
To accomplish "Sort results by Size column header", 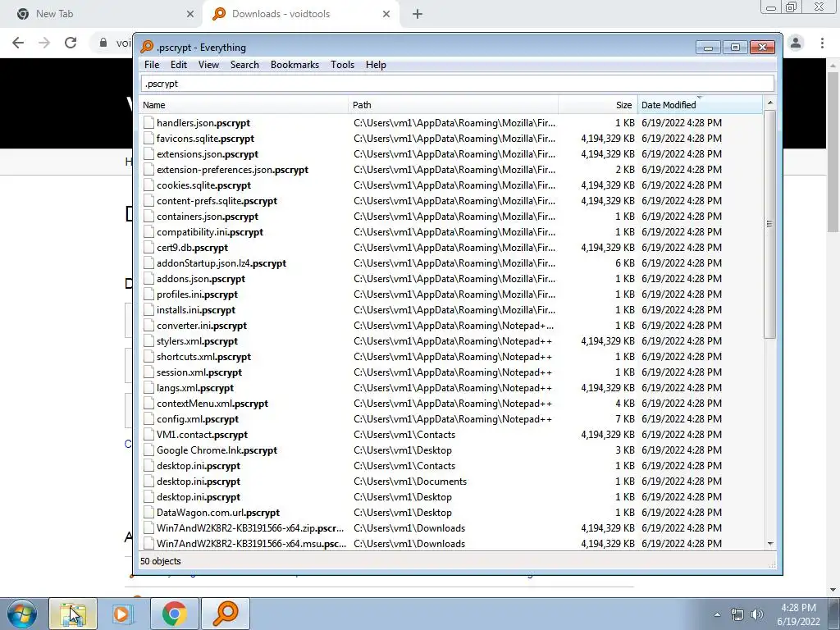I will coord(598,105).
